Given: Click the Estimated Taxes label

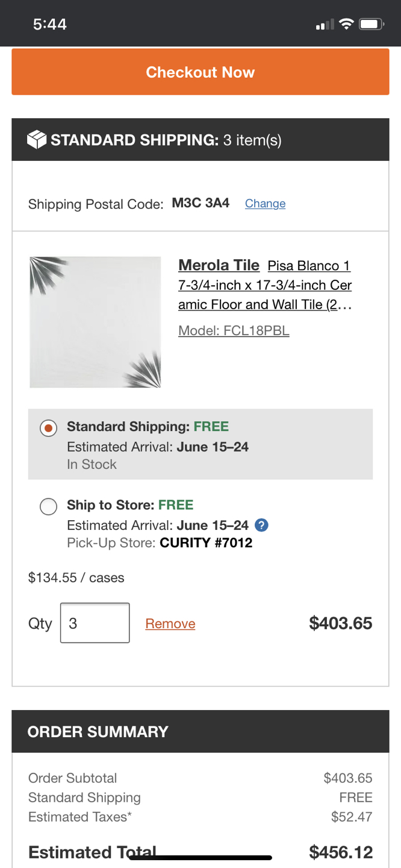Looking at the screenshot, I should pos(80,817).
